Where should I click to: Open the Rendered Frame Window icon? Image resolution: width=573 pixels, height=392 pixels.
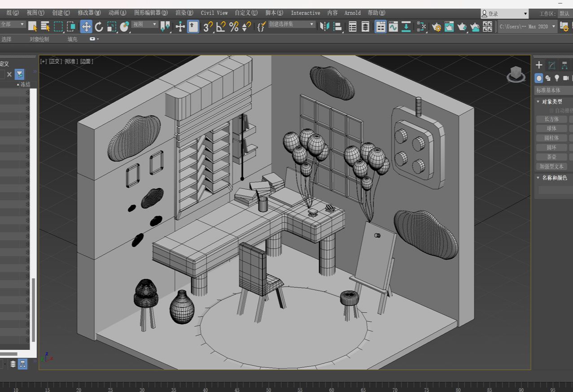(x=449, y=26)
